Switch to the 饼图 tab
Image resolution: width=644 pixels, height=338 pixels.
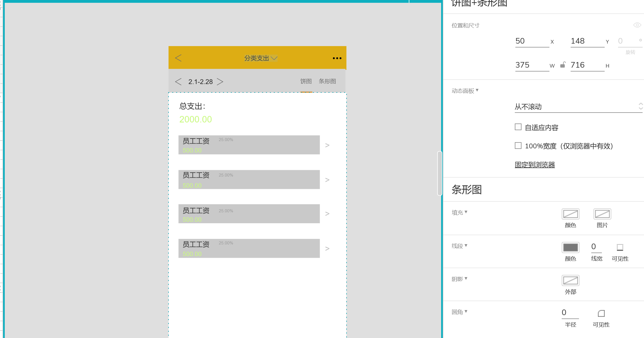(x=306, y=81)
